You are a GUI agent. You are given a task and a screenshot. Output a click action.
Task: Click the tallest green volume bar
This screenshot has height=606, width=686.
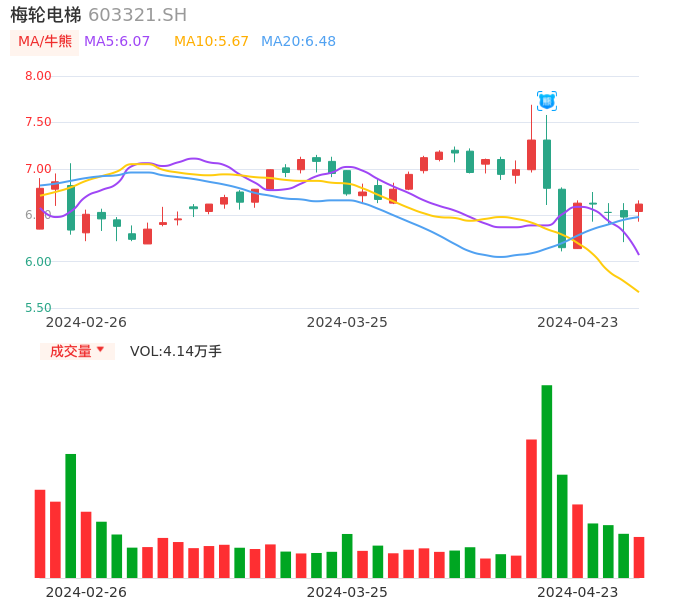coord(547,481)
